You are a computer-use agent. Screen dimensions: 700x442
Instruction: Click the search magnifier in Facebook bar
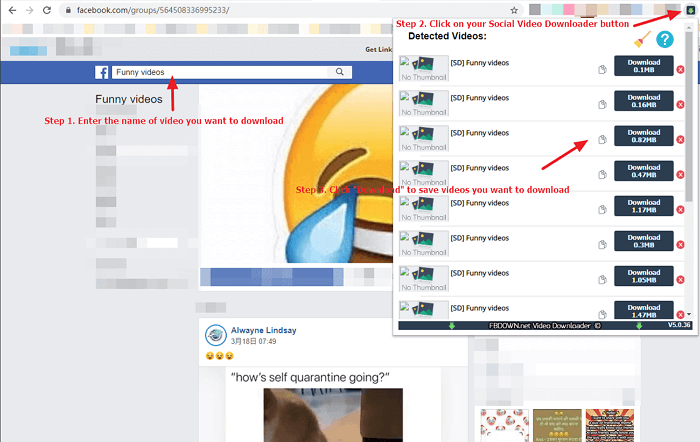(340, 72)
